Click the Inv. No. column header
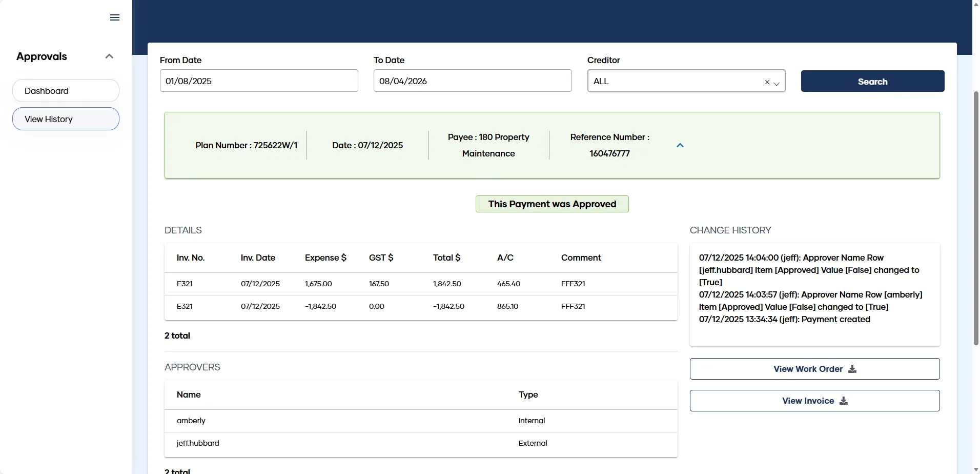The image size is (980, 474). pyautogui.click(x=191, y=258)
